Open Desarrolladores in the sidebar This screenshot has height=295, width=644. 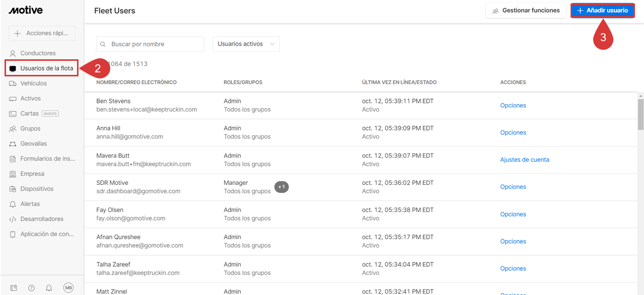coord(42,219)
